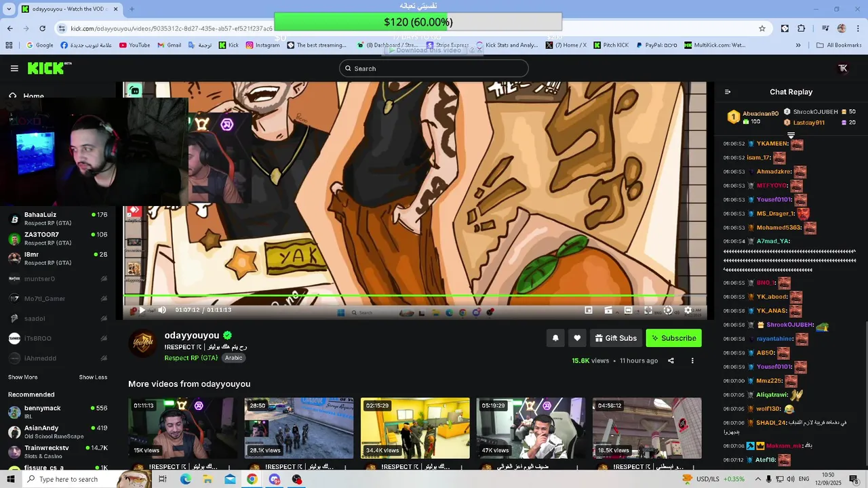Change playback speed in video player
This screenshot has height=488, width=868.
[x=668, y=310]
